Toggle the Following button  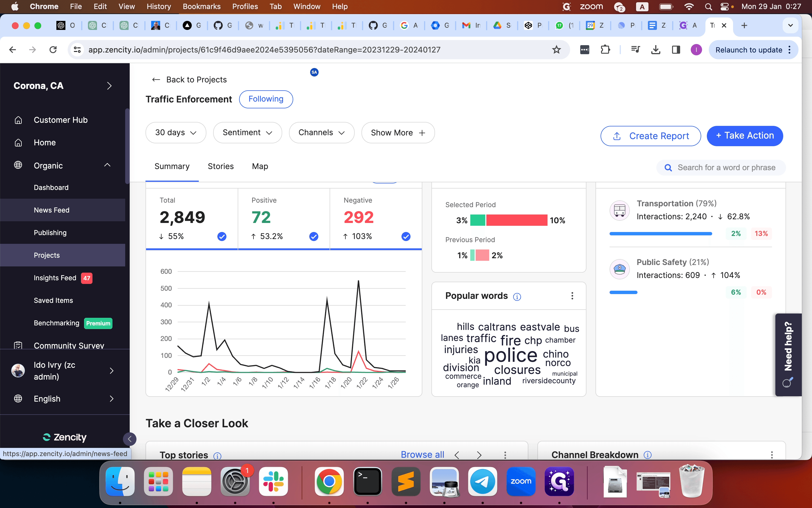click(x=266, y=99)
